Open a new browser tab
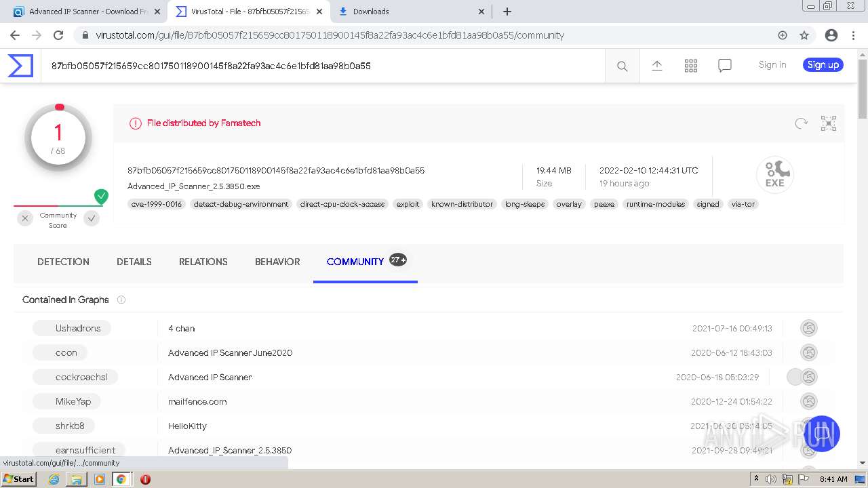 point(507,12)
